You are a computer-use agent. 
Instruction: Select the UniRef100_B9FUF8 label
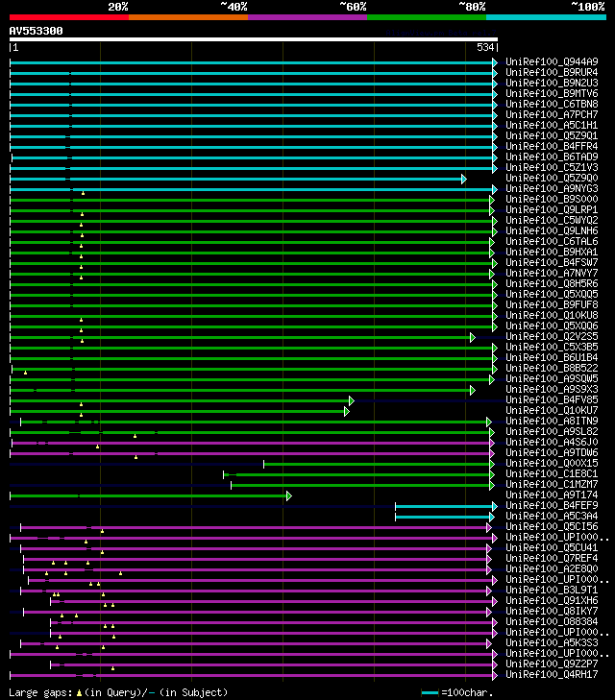pyautogui.click(x=552, y=305)
